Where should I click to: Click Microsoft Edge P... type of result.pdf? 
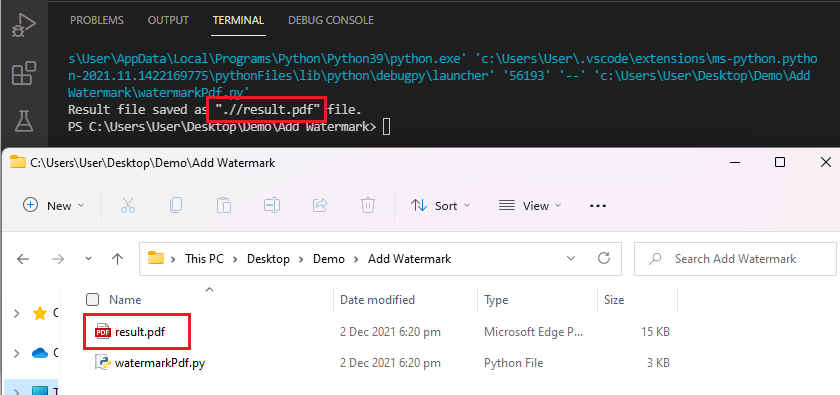(x=533, y=332)
